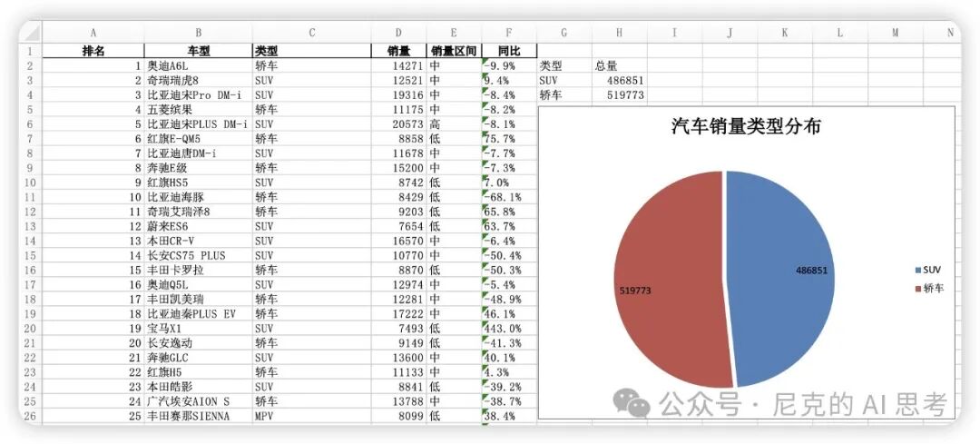The width and height of the screenshot is (980, 444).
Task: Click the 销量区间 header cell
Action: click(x=454, y=51)
